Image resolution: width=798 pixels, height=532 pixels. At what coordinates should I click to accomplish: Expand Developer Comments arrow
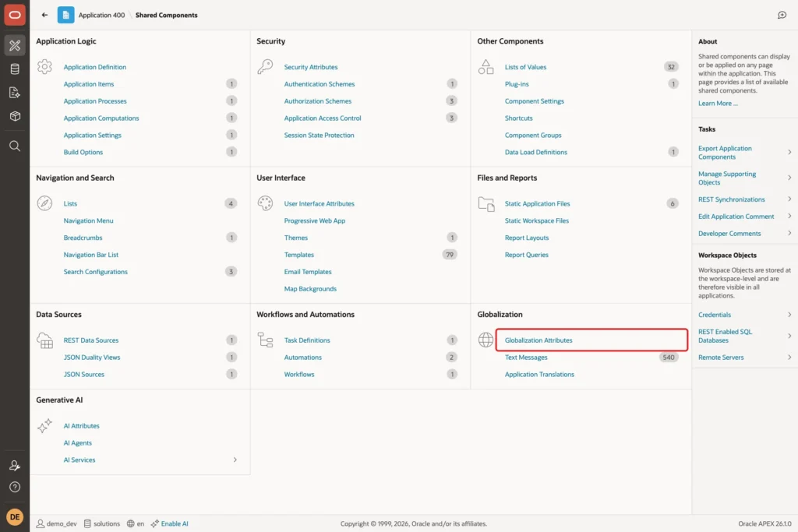(x=789, y=233)
